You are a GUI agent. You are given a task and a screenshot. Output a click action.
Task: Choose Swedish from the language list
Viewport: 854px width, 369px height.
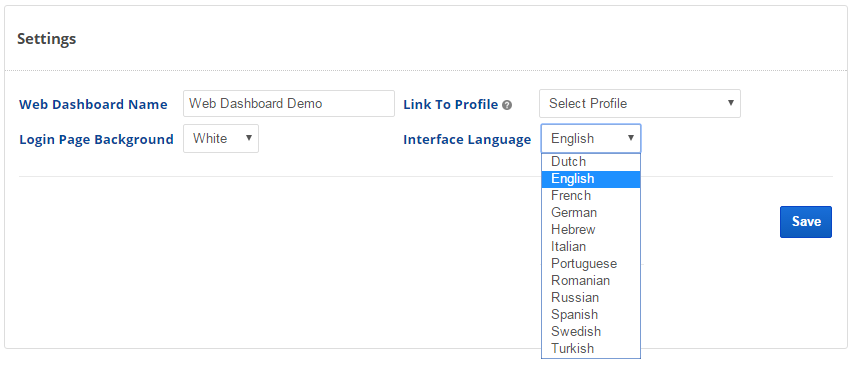tap(591, 331)
